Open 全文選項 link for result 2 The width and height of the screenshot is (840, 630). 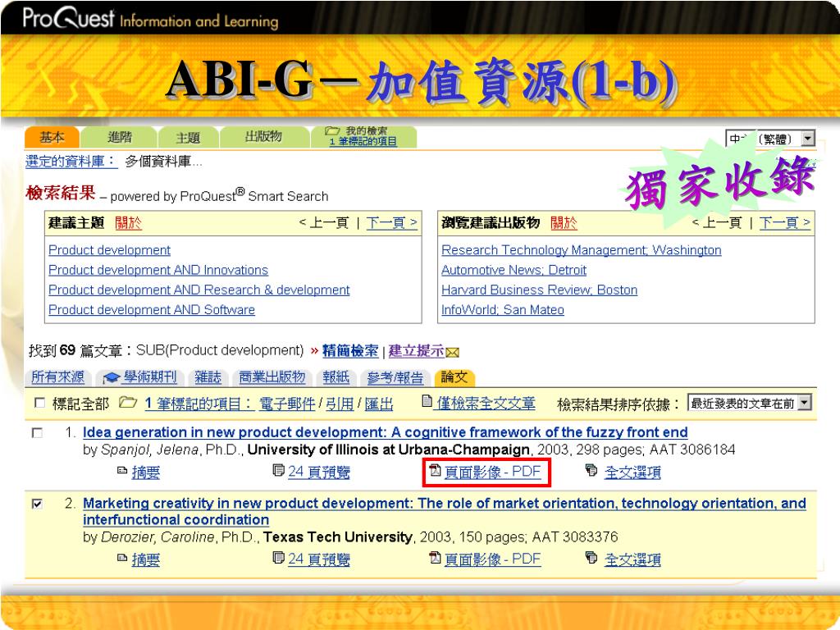pos(632,559)
